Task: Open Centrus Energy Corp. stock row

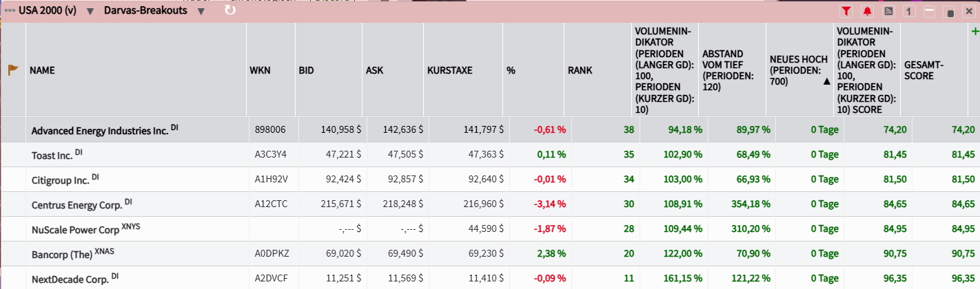Action: (x=490, y=204)
